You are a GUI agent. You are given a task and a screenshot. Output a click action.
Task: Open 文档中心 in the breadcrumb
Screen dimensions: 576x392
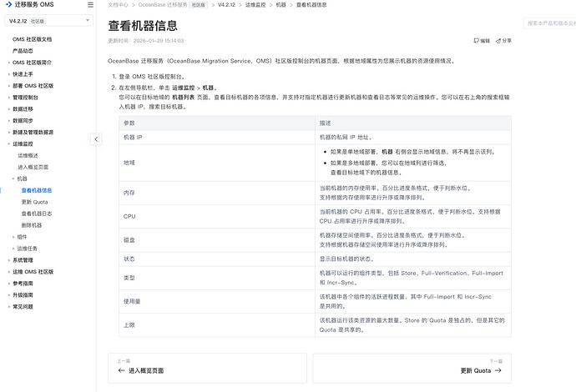(119, 5)
